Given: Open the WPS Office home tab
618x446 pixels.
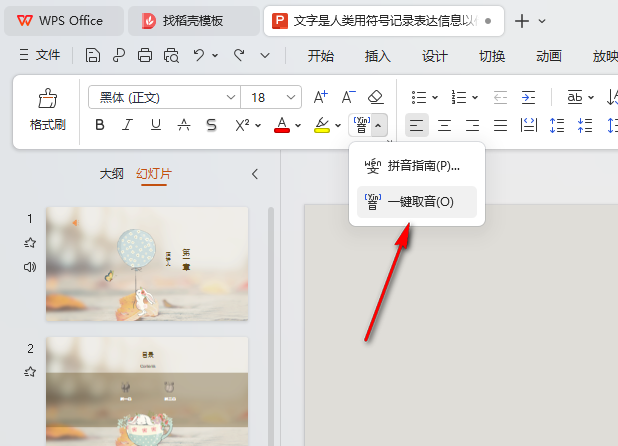Looking at the screenshot, I should (64, 21).
